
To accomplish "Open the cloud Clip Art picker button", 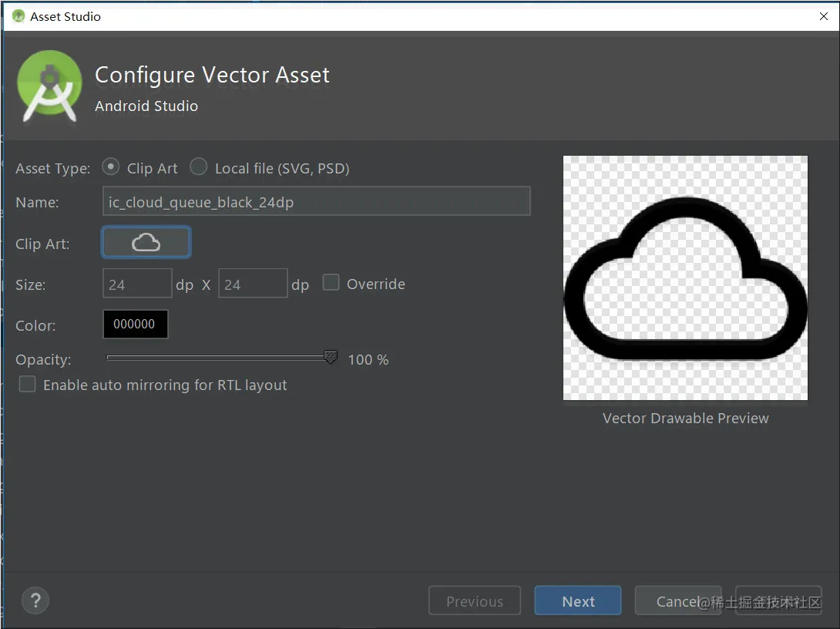I will (146, 243).
